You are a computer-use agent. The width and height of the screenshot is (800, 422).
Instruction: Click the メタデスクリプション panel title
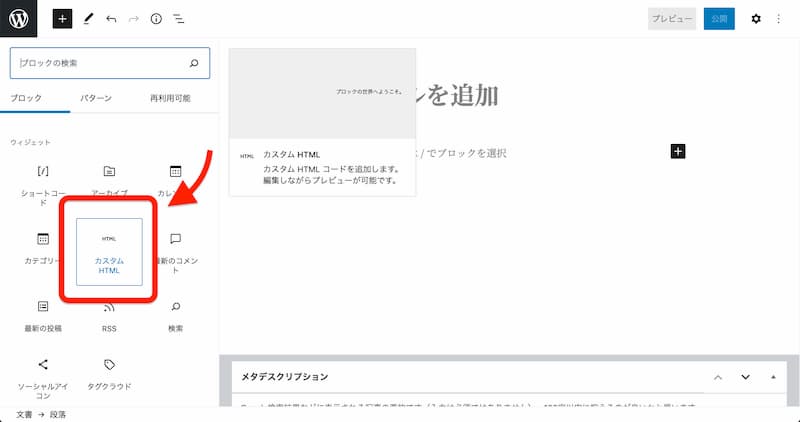coord(285,377)
